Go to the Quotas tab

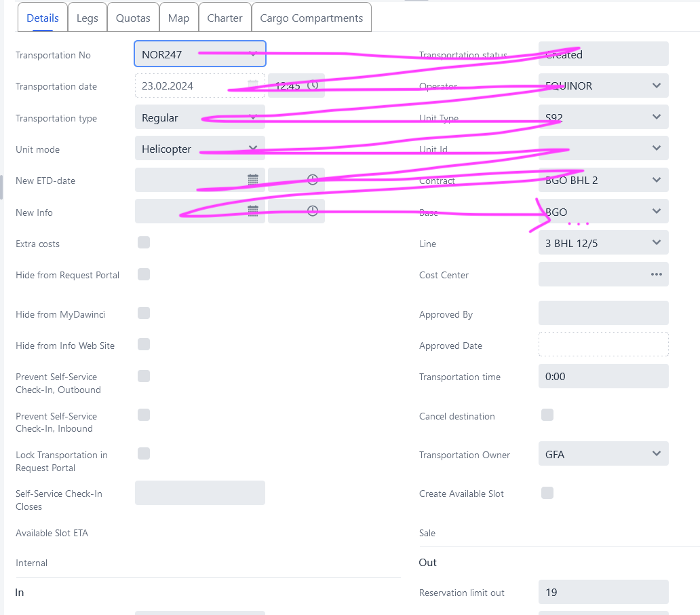point(134,18)
